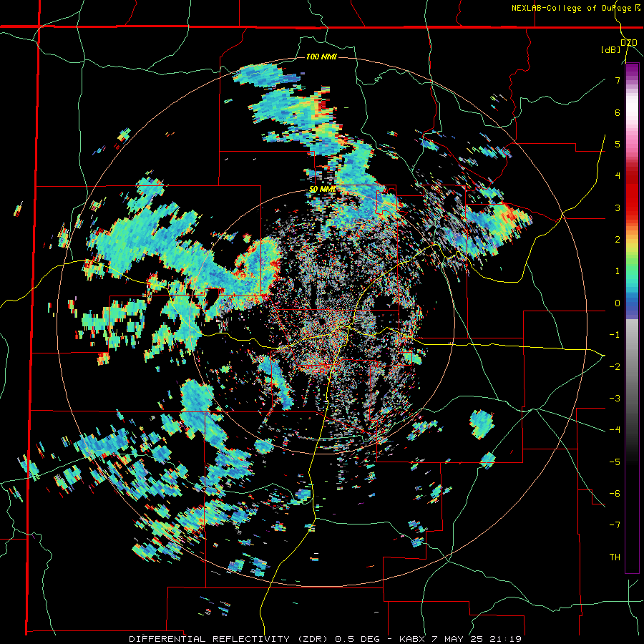Click the "1" value on the dB scale
Viewport: 644px width, 644px height.
point(618,271)
